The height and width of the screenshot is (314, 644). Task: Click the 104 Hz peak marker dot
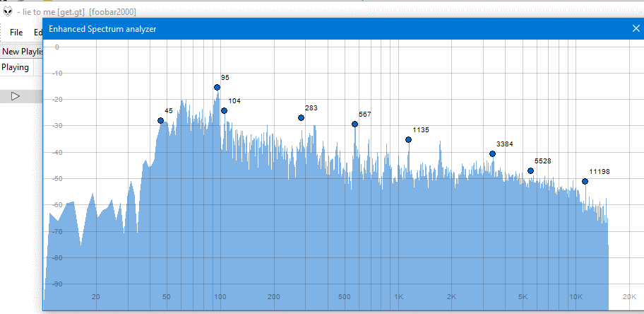pyautogui.click(x=225, y=111)
